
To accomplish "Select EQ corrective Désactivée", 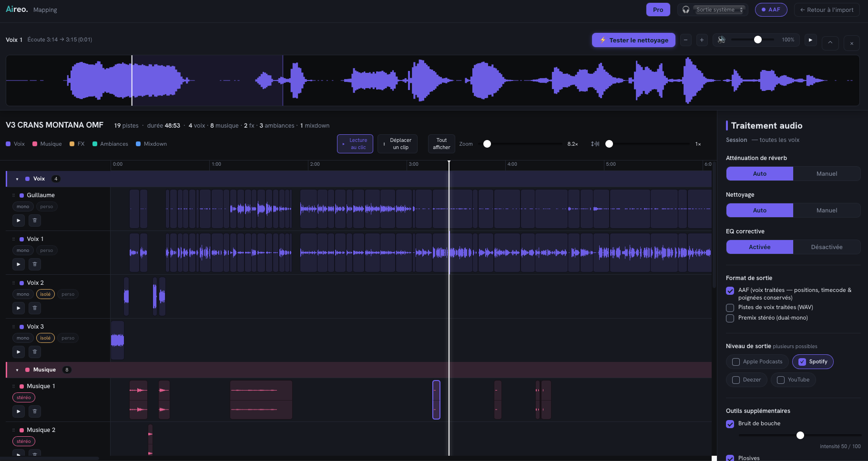I will click(827, 247).
